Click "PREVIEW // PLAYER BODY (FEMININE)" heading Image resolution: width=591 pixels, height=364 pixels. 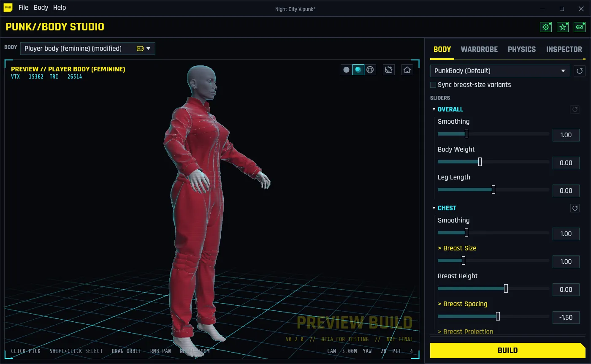[68, 69]
